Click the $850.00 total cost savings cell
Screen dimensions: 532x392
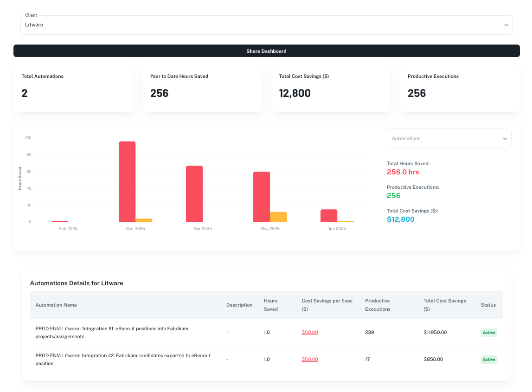tap(433, 359)
